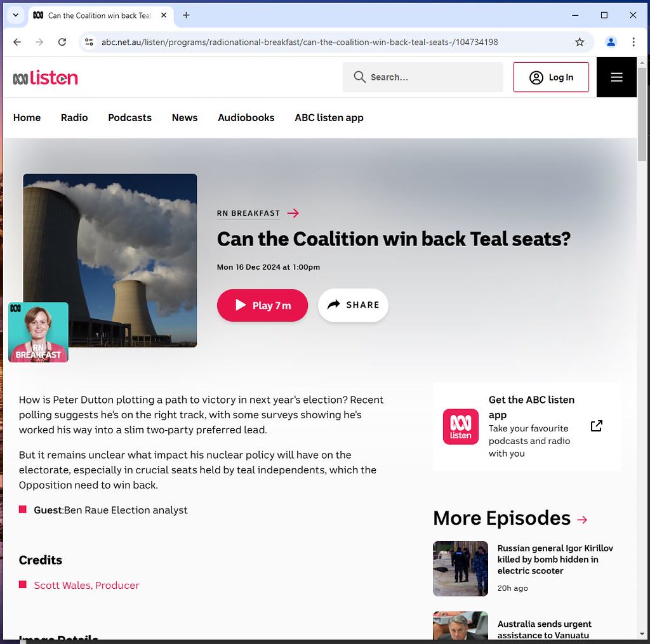650x644 pixels.
Task: Open the external link icon for ABC listen app
Action: click(x=596, y=426)
